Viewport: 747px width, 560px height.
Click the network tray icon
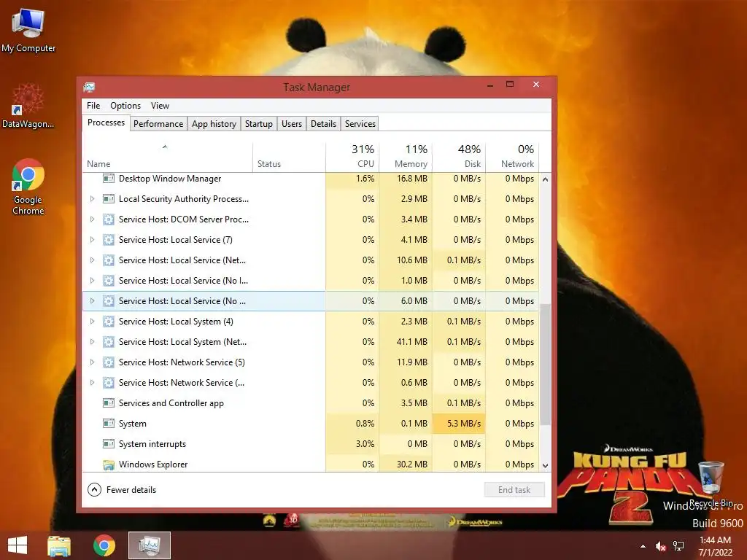[678, 546]
